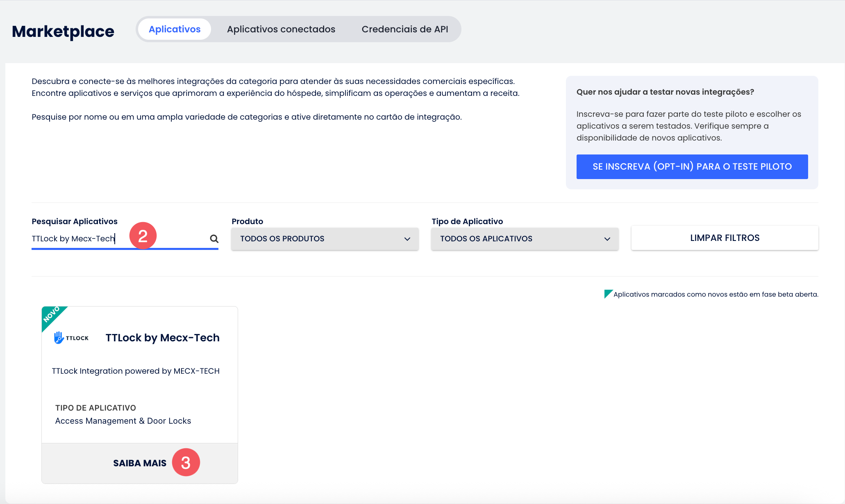845x504 pixels.
Task: Click the red step marker numbered 3
Action: (x=186, y=462)
